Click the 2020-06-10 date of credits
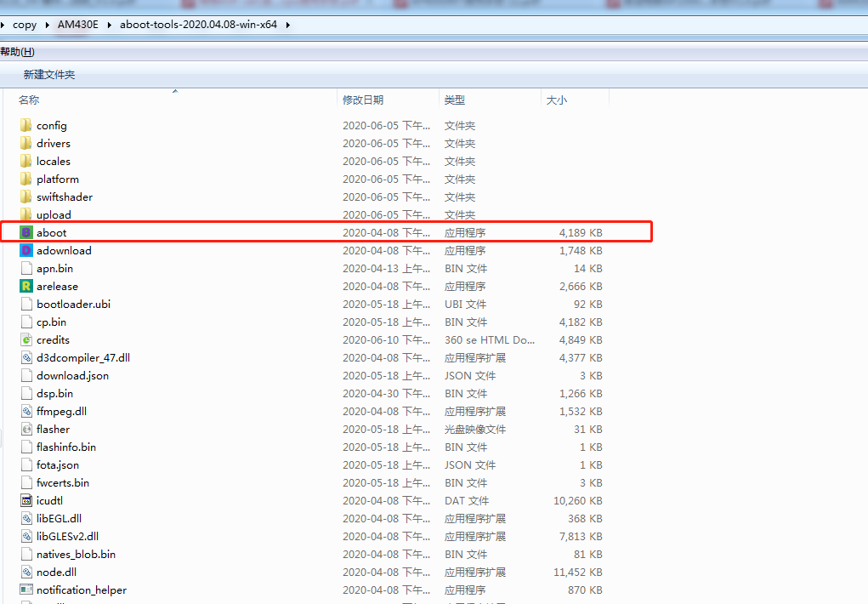868x604 pixels. [x=387, y=339]
